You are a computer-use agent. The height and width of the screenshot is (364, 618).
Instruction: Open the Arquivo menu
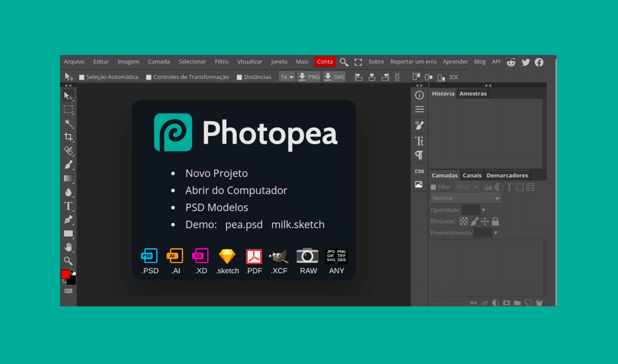click(x=74, y=61)
